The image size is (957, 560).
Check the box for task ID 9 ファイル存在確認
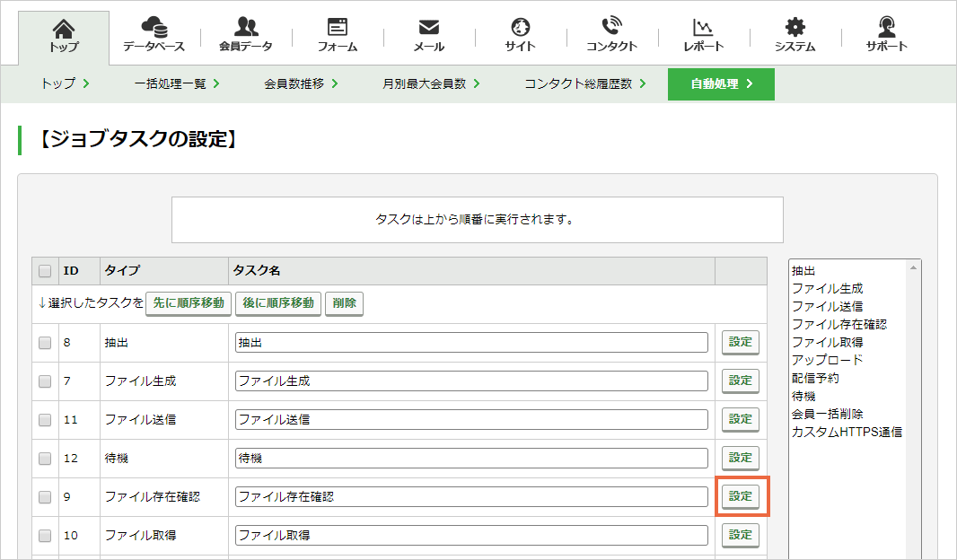45,497
